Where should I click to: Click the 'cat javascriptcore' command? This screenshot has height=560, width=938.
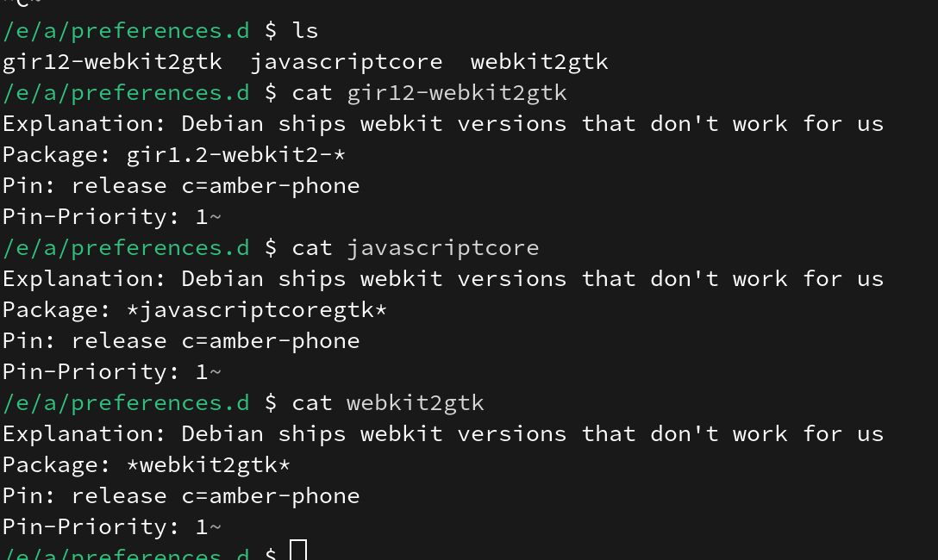point(416,248)
